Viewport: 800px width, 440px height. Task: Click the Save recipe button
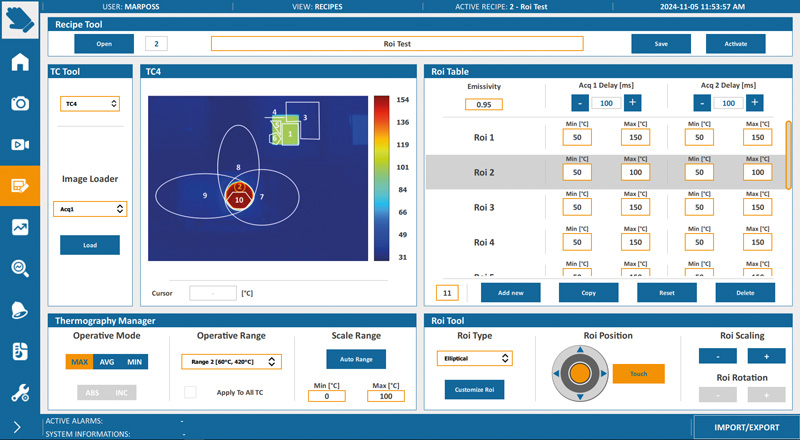661,44
